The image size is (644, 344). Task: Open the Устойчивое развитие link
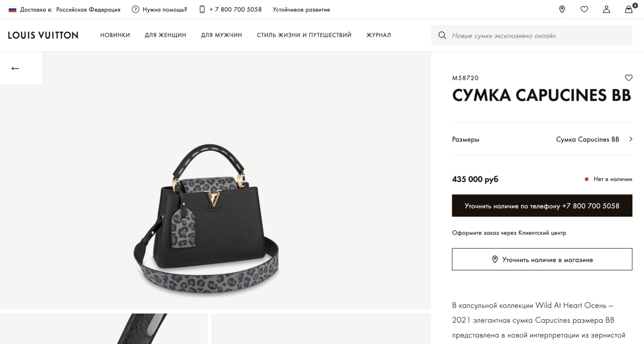pos(301,10)
